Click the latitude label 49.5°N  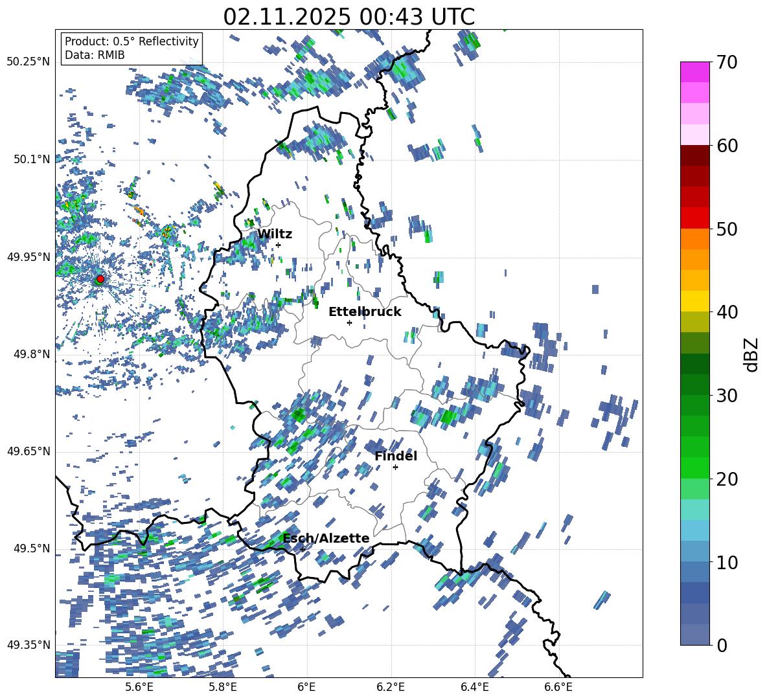point(31,548)
